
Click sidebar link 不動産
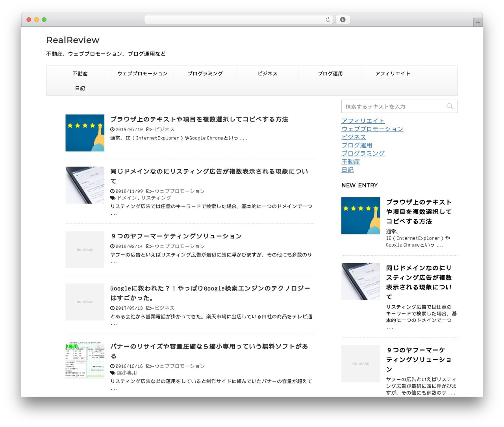350,162
